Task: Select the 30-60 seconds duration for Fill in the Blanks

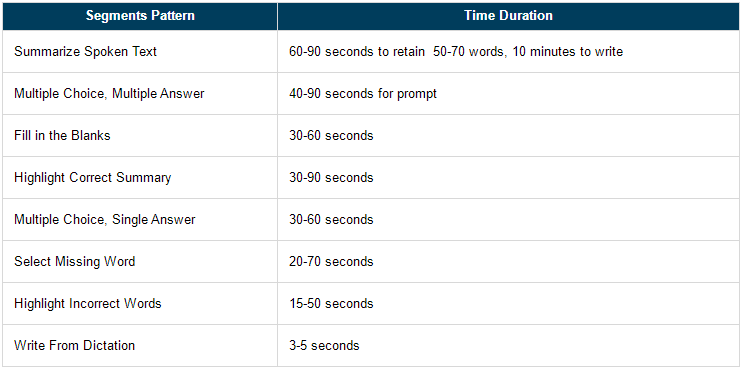Action: tap(508, 136)
